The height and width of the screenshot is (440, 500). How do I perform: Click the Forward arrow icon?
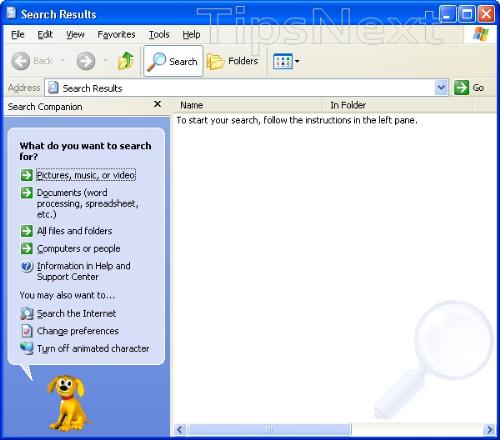pyautogui.click(x=86, y=61)
